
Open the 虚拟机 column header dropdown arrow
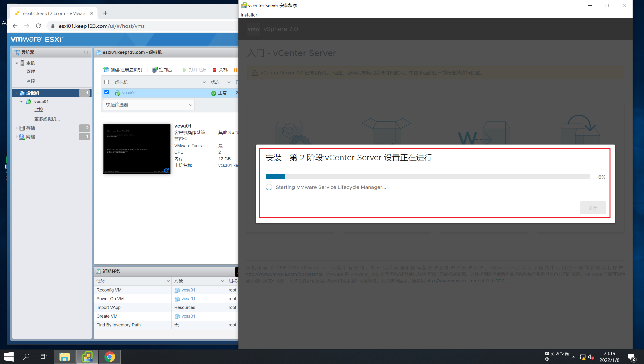(x=204, y=82)
